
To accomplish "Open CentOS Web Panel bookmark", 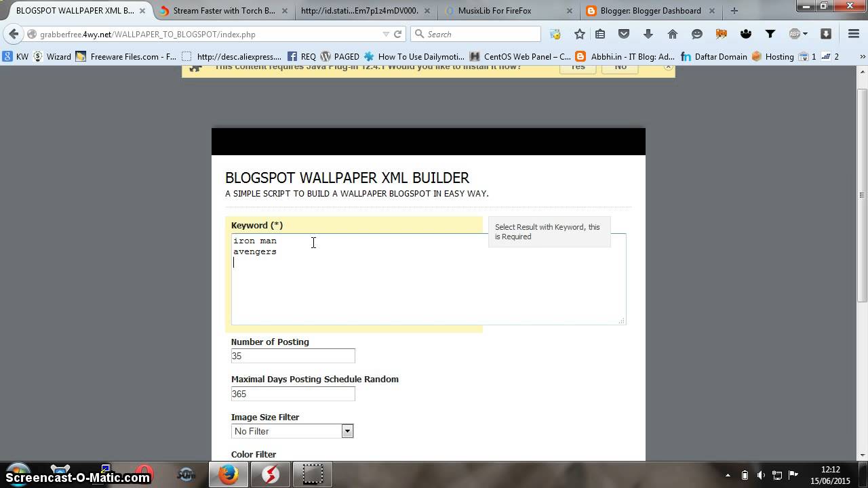I will (x=520, y=57).
